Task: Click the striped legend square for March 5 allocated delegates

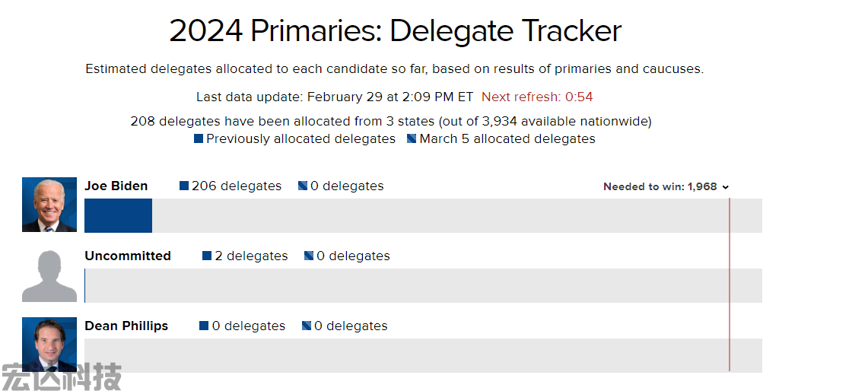Action: (412, 138)
